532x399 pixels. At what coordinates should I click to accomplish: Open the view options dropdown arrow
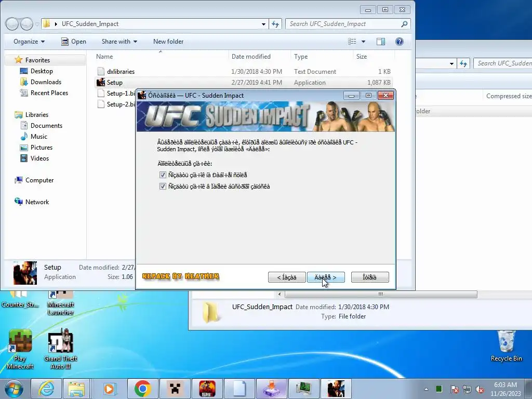point(363,42)
